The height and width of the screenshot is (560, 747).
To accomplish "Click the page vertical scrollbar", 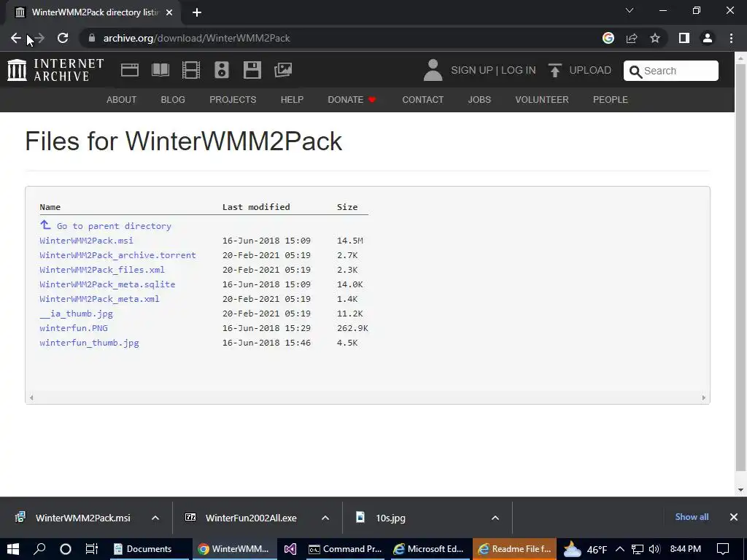I will pos(741,267).
